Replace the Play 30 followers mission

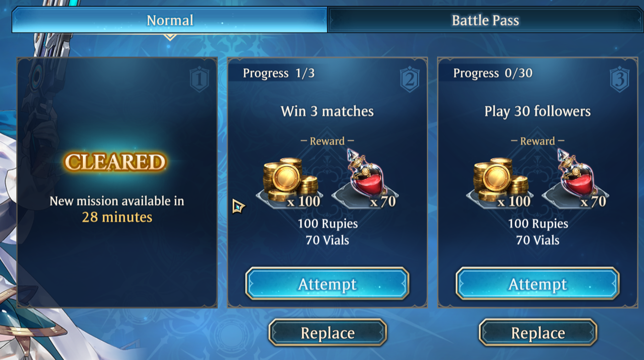coord(538,333)
